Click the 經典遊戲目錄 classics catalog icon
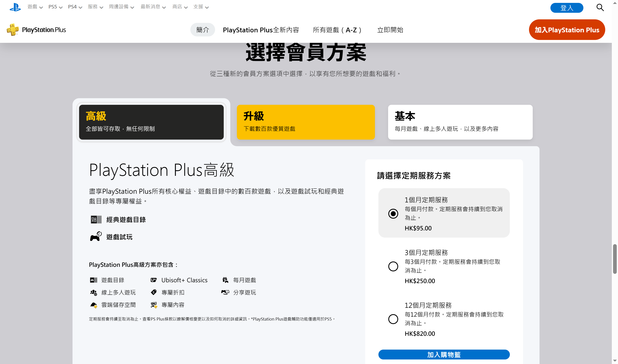 click(96, 219)
